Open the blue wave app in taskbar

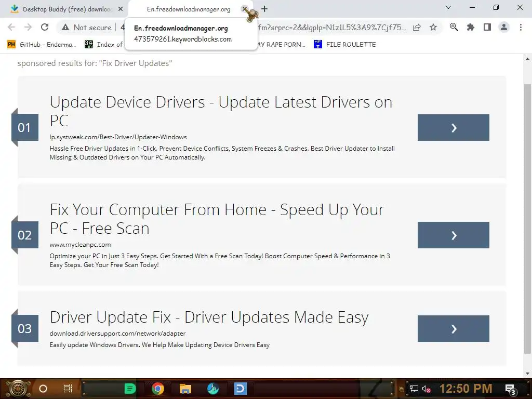213,389
